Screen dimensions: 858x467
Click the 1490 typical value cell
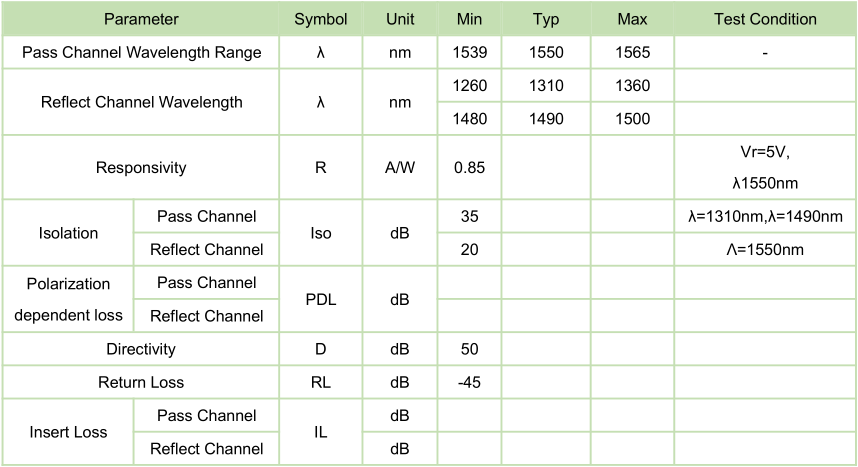(x=546, y=119)
